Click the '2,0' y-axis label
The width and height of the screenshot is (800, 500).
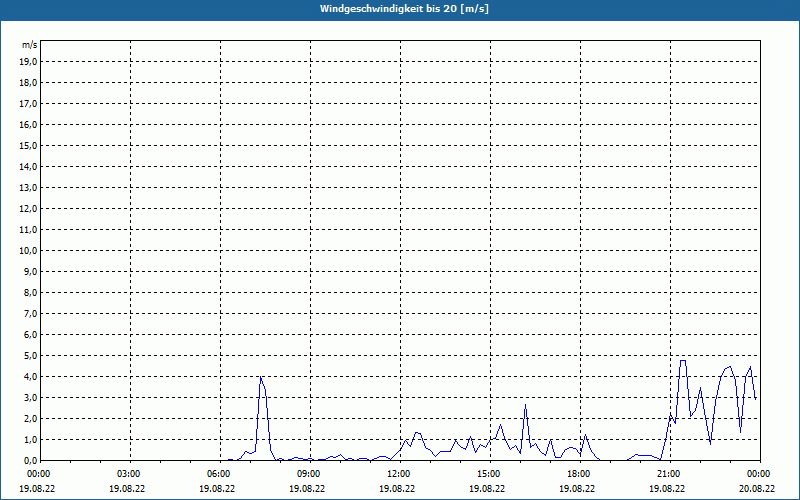pos(31,418)
